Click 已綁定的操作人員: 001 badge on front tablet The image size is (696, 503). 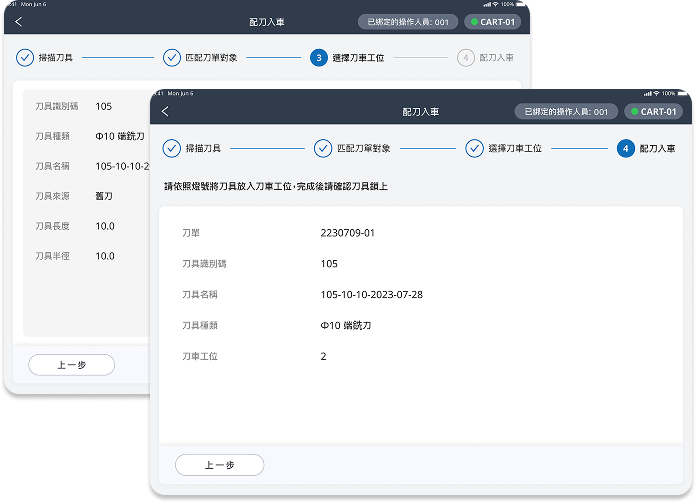point(566,112)
